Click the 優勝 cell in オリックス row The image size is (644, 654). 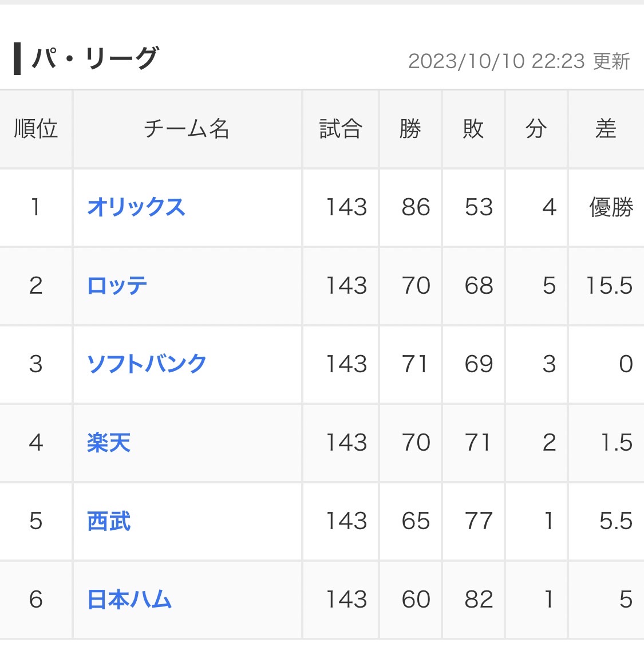tap(611, 207)
